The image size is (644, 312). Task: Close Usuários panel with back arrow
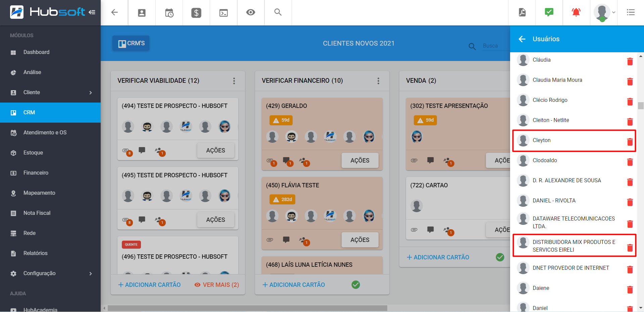(x=522, y=39)
